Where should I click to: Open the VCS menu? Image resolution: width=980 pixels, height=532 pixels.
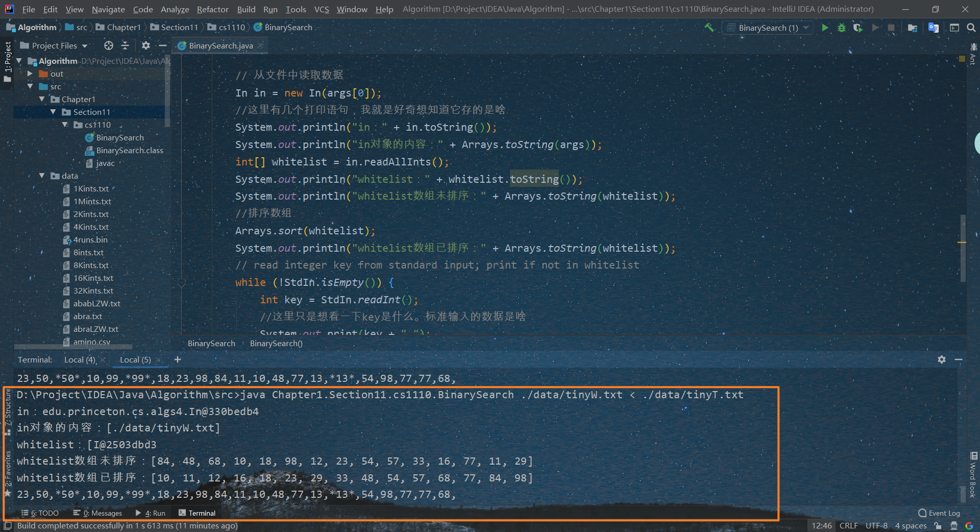322,9
